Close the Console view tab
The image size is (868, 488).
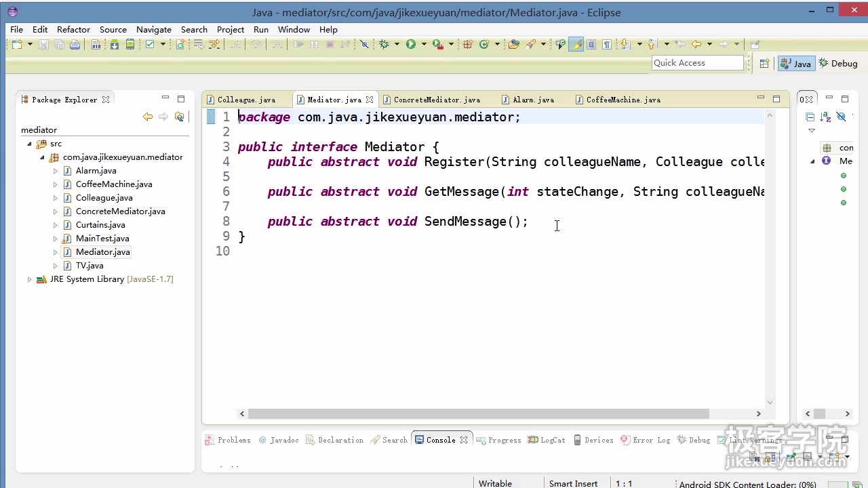click(464, 440)
